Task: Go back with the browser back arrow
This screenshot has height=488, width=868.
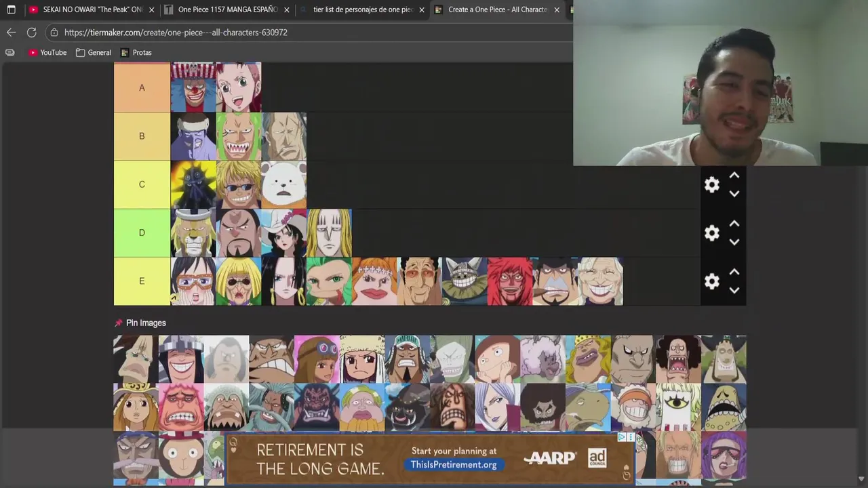Action: 11,32
